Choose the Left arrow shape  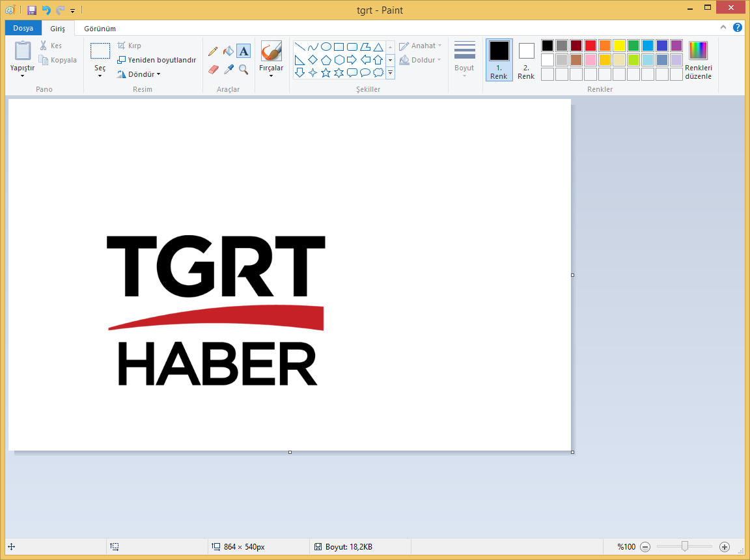365,60
